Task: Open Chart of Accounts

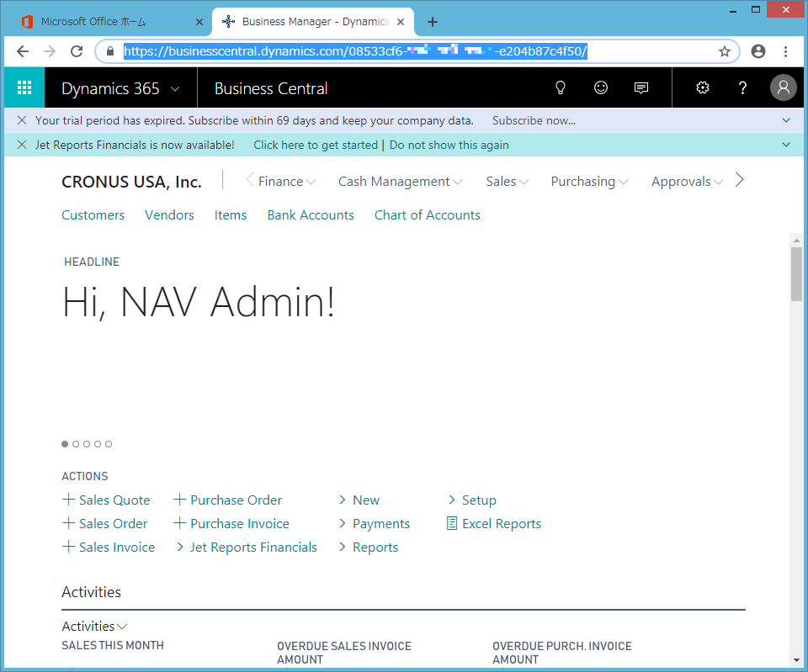Action: pos(428,214)
